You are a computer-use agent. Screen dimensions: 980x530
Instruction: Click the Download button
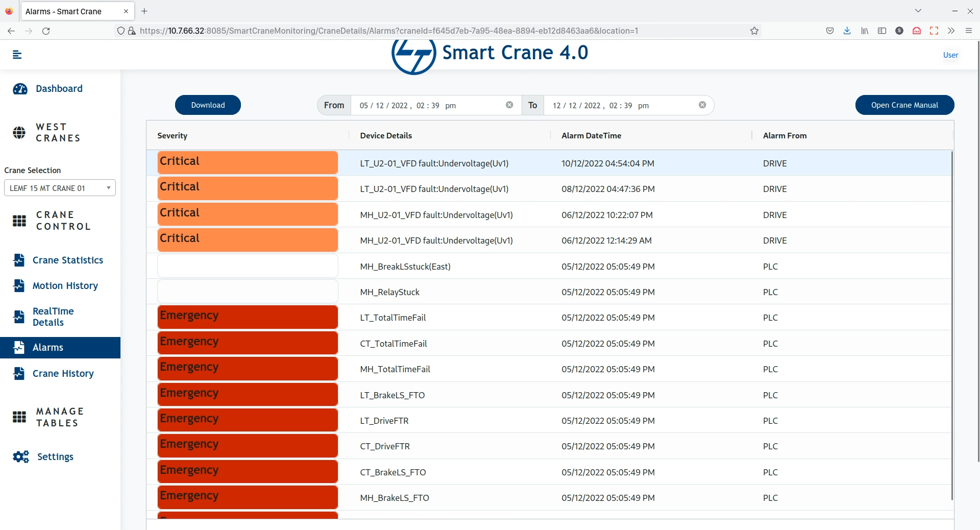coord(208,105)
